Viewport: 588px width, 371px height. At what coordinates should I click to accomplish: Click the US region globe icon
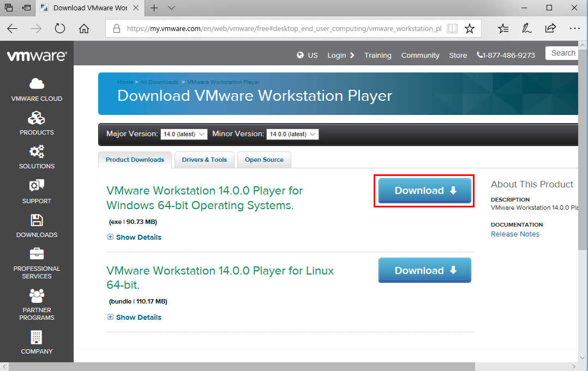pyautogui.click(x=300, y=55)
